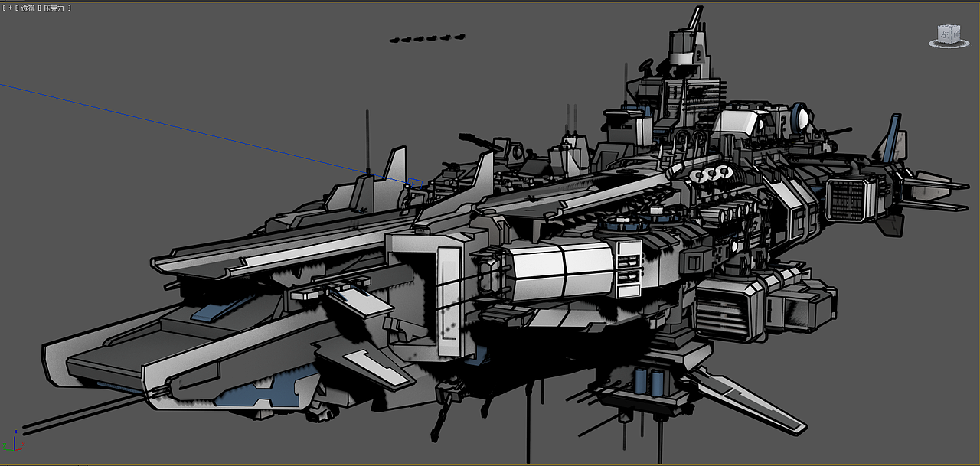
Task: Open the viewport [+] general menu
Action: [10, 8]
